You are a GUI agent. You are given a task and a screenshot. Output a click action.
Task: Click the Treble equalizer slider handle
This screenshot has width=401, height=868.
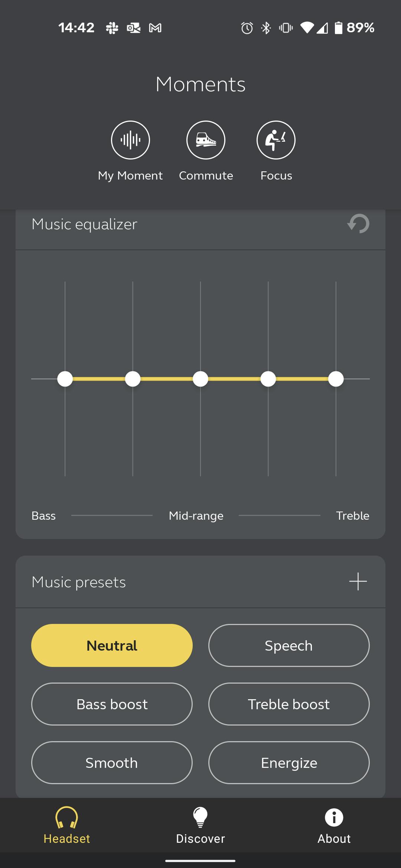click(336, 379)
